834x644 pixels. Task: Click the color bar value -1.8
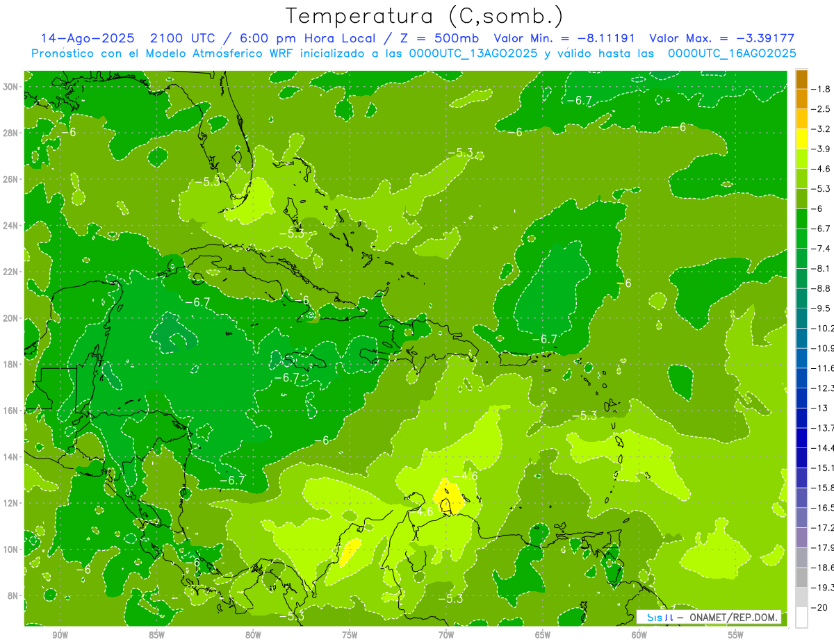pyautogui.click(x=821, y=89)
